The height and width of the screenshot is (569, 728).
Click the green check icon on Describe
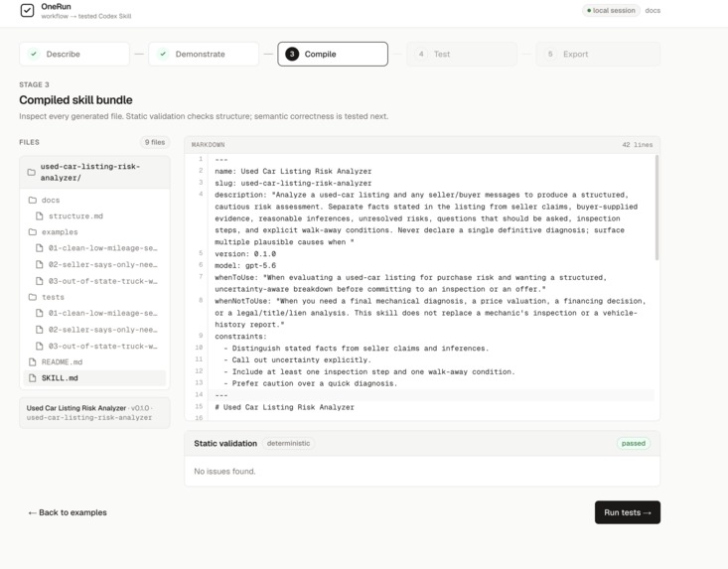coord(34,54)
